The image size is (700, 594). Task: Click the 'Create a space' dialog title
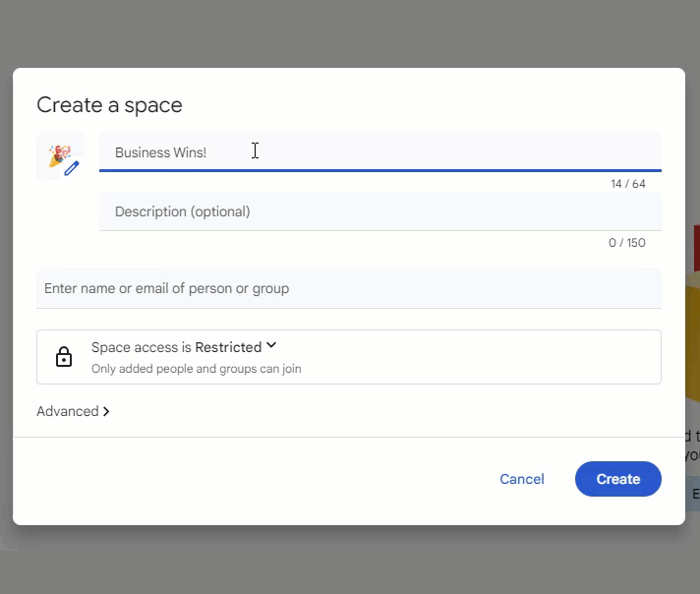pyautogui.click(x=109, y=105)
